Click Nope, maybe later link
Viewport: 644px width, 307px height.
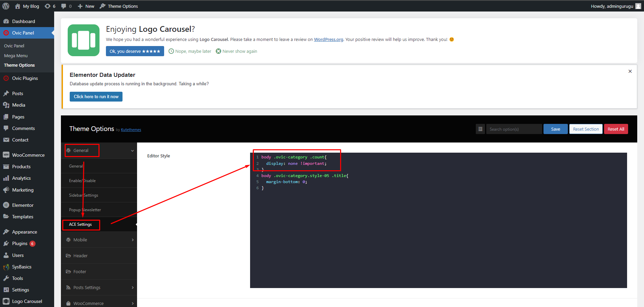190,51
